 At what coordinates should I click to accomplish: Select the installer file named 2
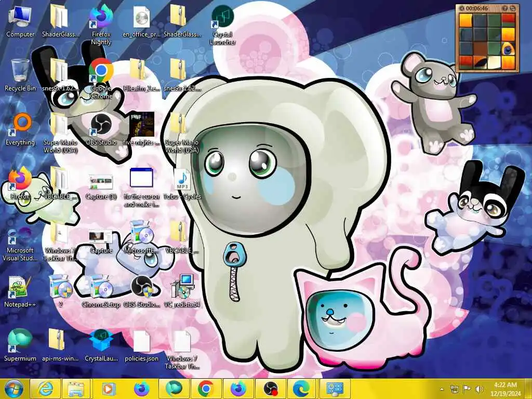pos(60,291)
